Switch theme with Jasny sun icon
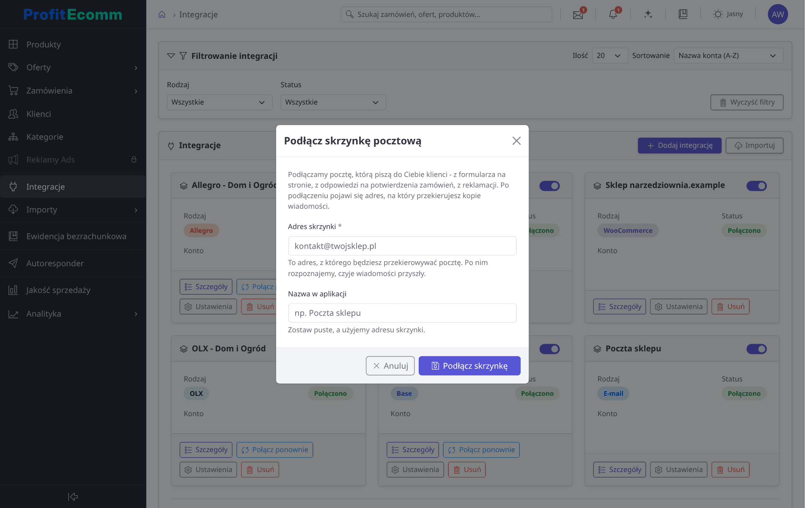The image size is (812, 508). (x=728, y=14)
